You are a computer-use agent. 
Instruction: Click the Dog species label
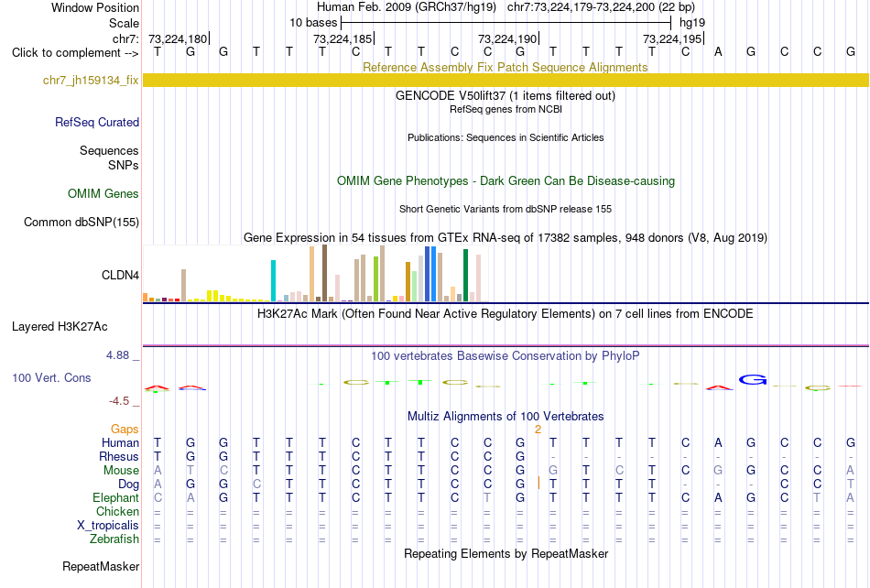tap(128, 485)
